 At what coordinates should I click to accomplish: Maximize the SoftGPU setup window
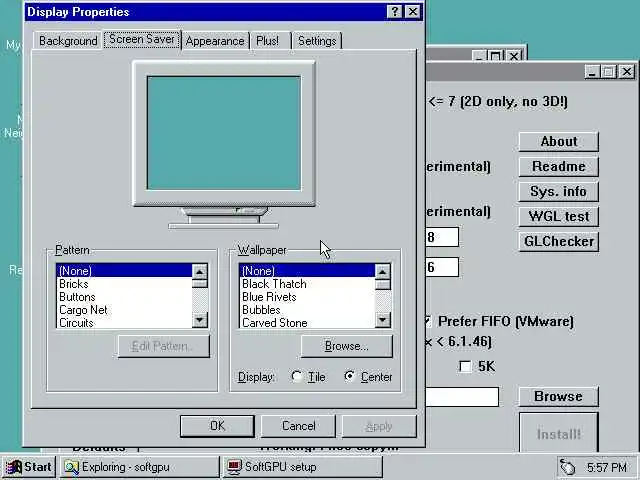click(x=608, y=72)
